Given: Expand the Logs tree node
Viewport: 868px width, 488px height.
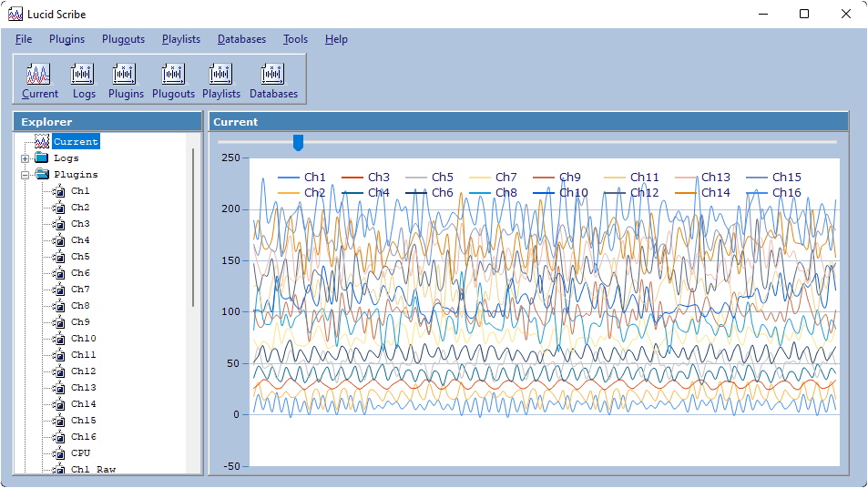Looking at the screenshot, I should coord(25,158).
